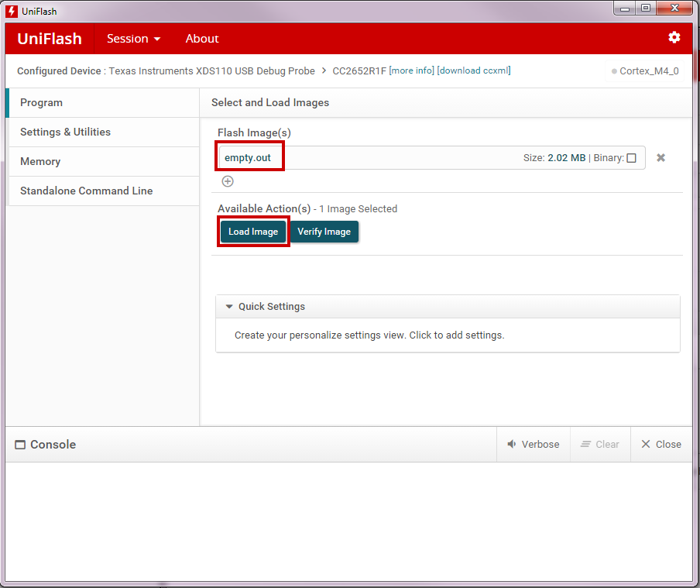Remove the empty.out flash image
The image size is (700, 588).
click(x=661, y=158)
